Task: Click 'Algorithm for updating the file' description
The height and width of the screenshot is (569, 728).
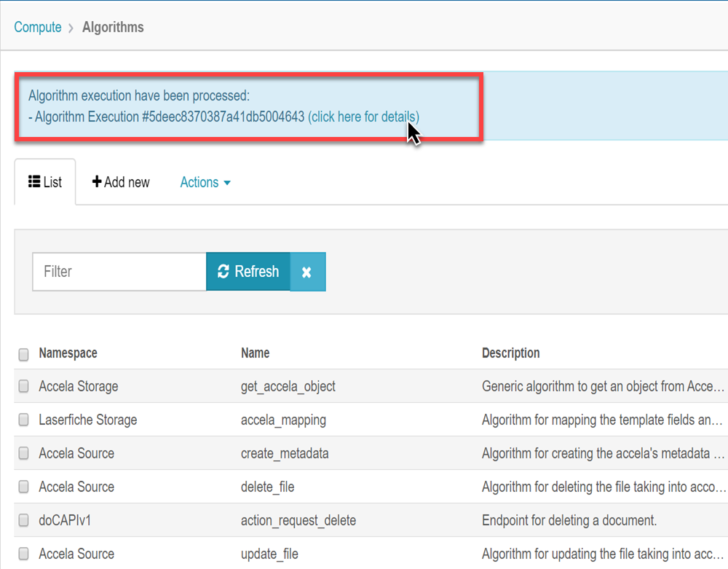Action: pos(603,554)
